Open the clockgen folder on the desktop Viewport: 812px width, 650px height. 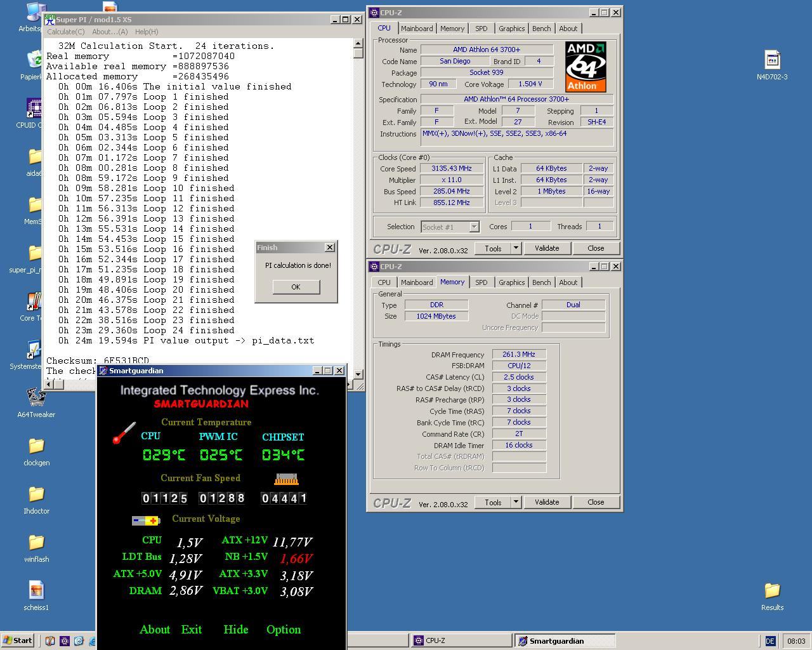click(36, 446)
